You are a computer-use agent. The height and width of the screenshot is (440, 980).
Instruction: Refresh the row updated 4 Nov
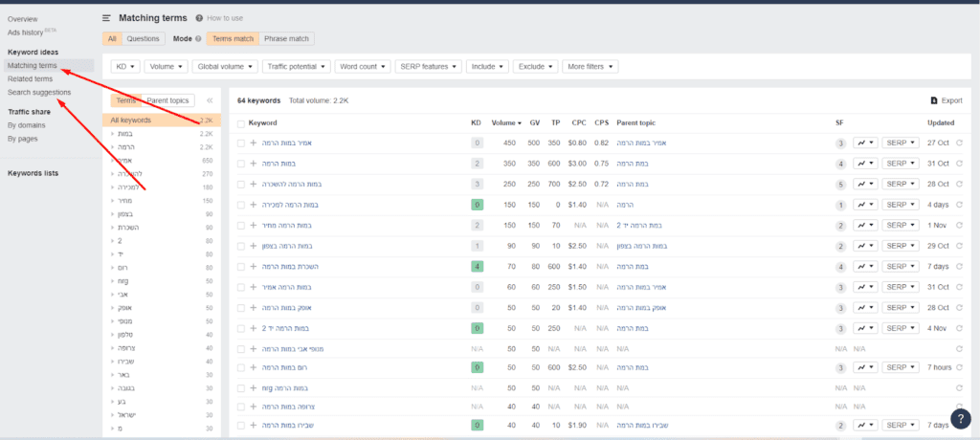click(x=959, y=328)
